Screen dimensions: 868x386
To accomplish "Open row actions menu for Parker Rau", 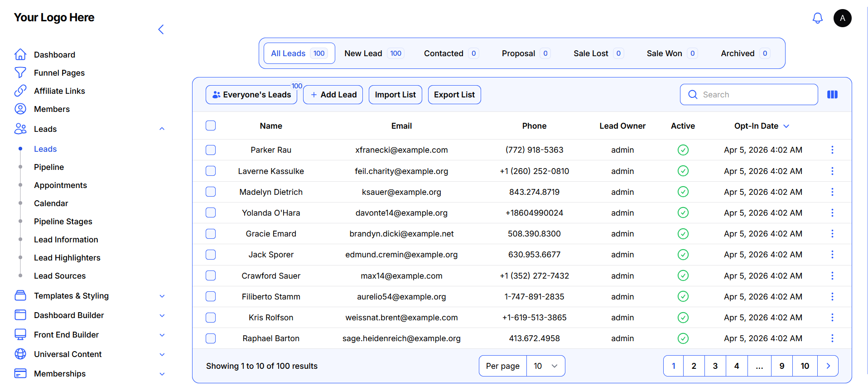I will coord(832,150).
